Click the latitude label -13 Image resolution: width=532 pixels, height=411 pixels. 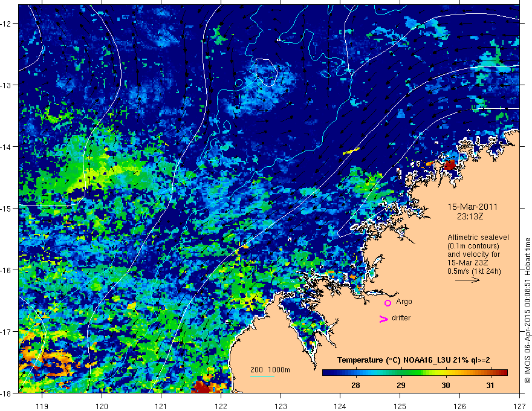[6, 85]
